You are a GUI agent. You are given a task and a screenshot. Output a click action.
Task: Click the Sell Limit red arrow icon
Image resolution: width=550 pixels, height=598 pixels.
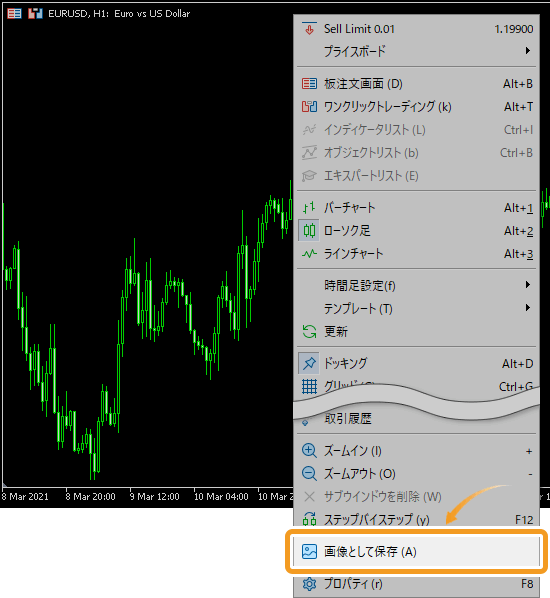coord(309,29)
